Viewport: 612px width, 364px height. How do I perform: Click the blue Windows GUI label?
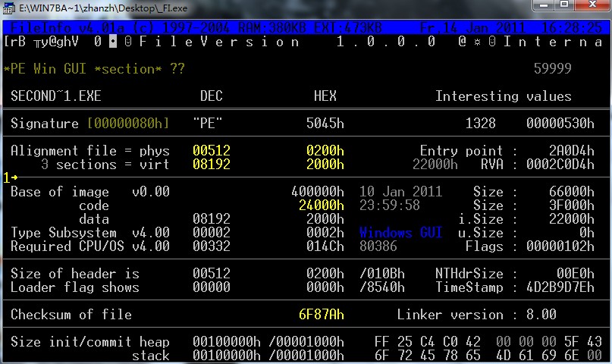tap(401, 233)
